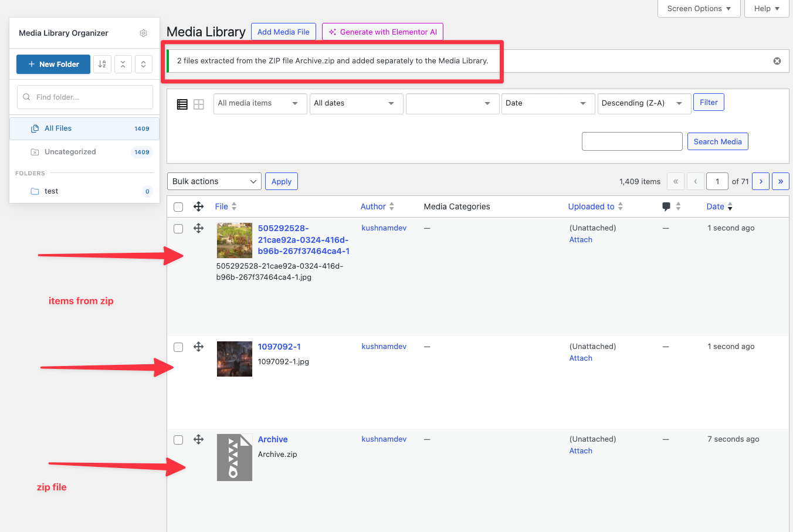Select the list view icon

click(x=182, y=104)
